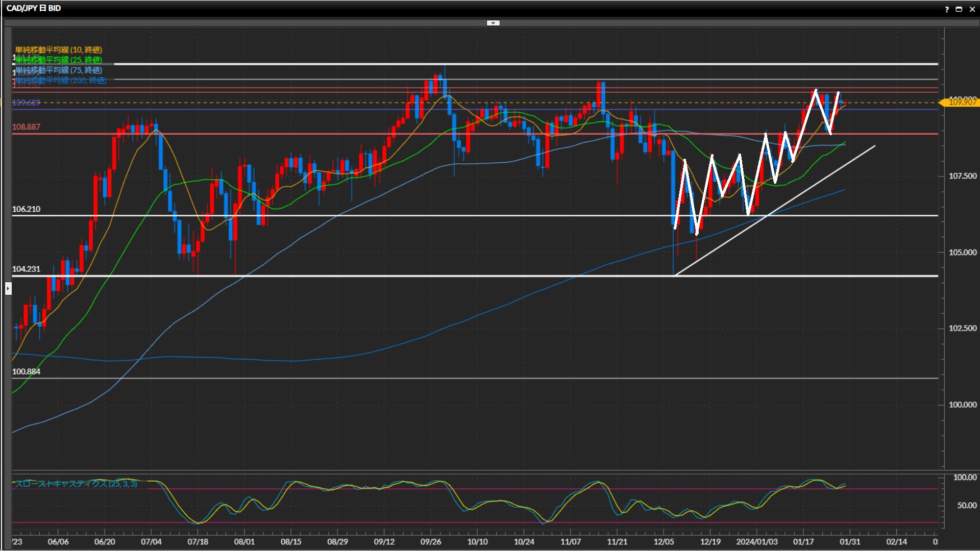
Task: Select the 200-period moving average label
Action: point(61,80)
